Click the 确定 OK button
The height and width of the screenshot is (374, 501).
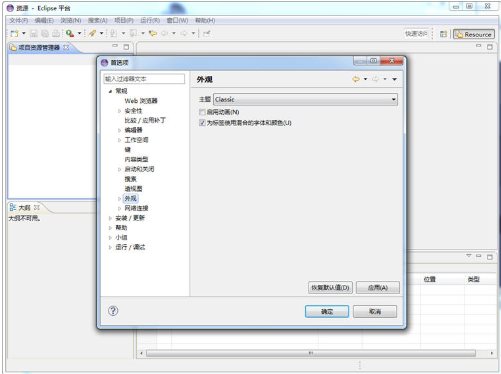coord(327,312)
